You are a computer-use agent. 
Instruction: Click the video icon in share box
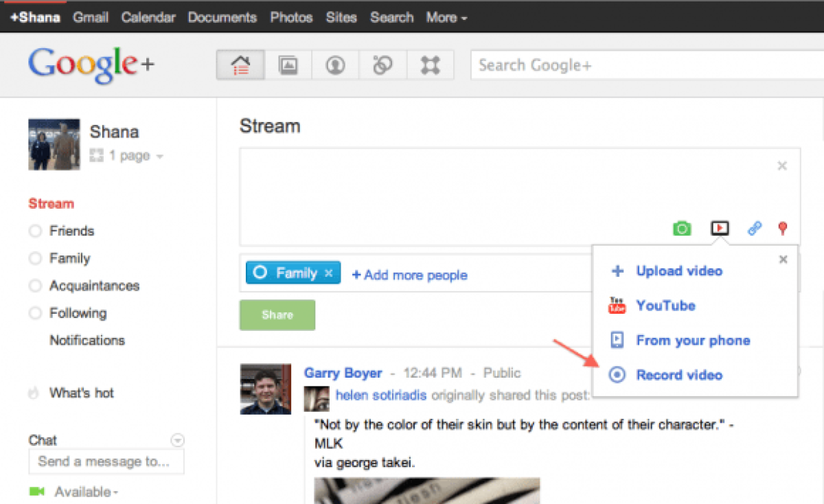(x=719, y=228)
